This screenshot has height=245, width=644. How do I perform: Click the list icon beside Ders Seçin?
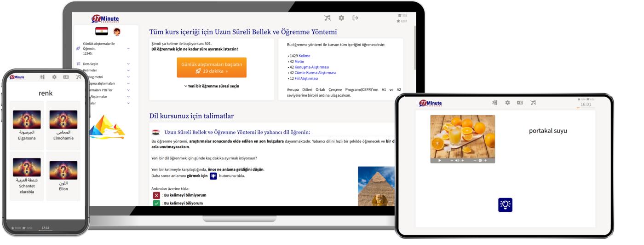[x=78, y=64]
